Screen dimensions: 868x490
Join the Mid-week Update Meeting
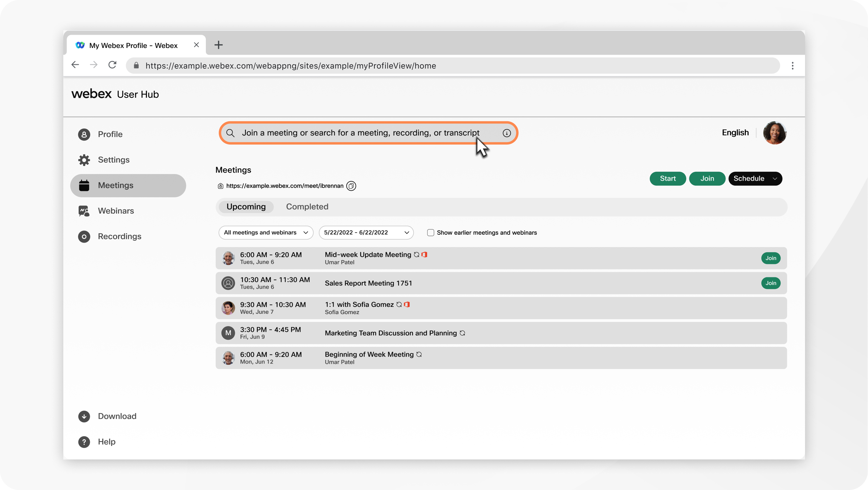point(772,258)
